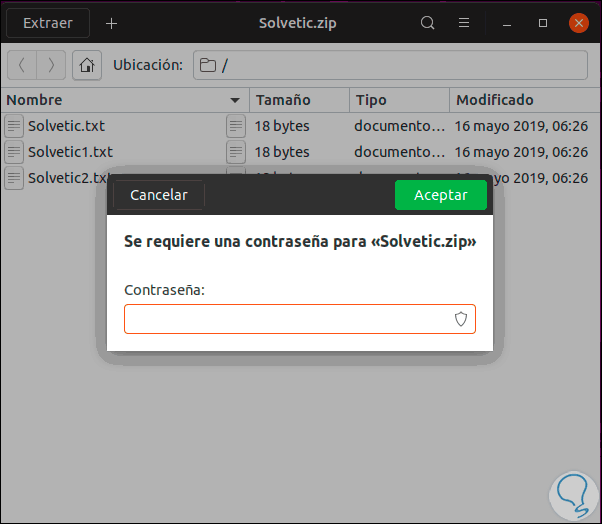The width and height of the screenshot is (602, 524).
Task: Click the size icon in Solvetic.txt row
Action: point(236,126)
